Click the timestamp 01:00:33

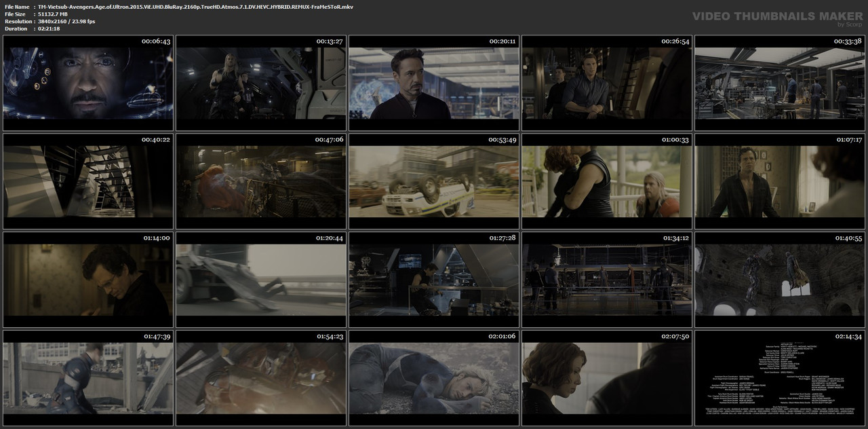click(675, 140)
